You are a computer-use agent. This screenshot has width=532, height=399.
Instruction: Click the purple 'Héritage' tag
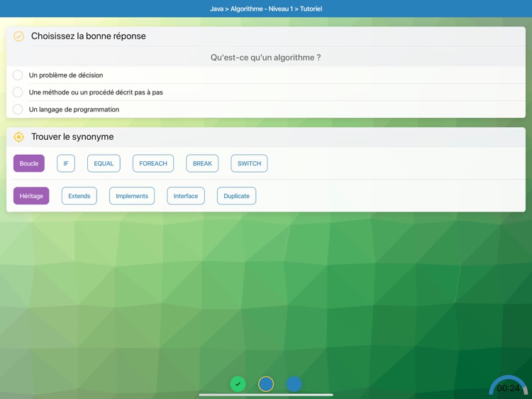coord(31,196)
